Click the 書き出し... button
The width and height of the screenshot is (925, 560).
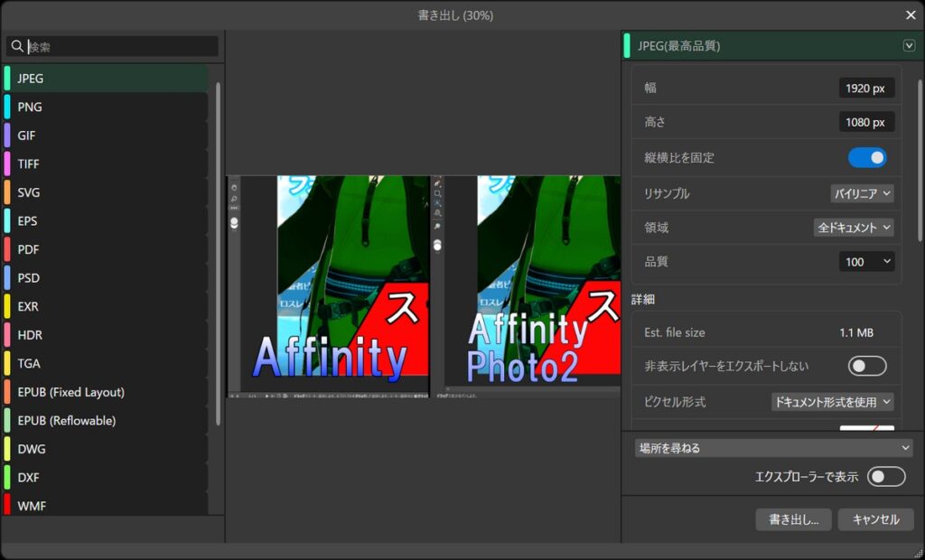(793, 519)
